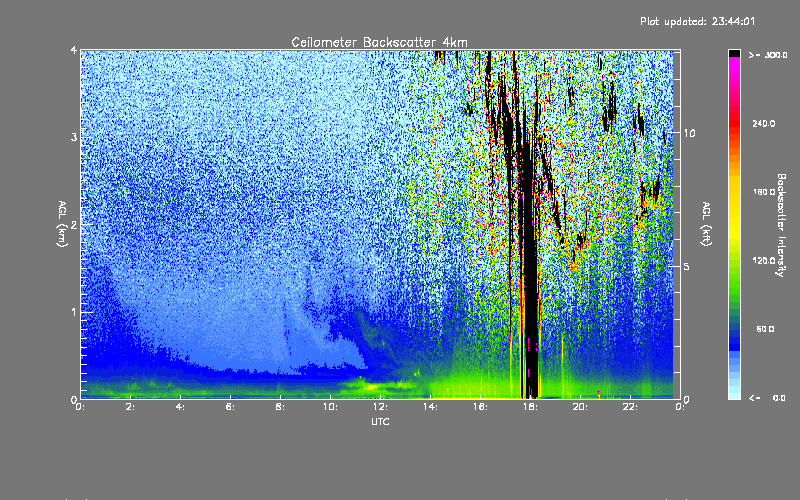The image size is (800, 500).
Task: Click the ">= 300.0" colorbar value
Action: point(767,55)
